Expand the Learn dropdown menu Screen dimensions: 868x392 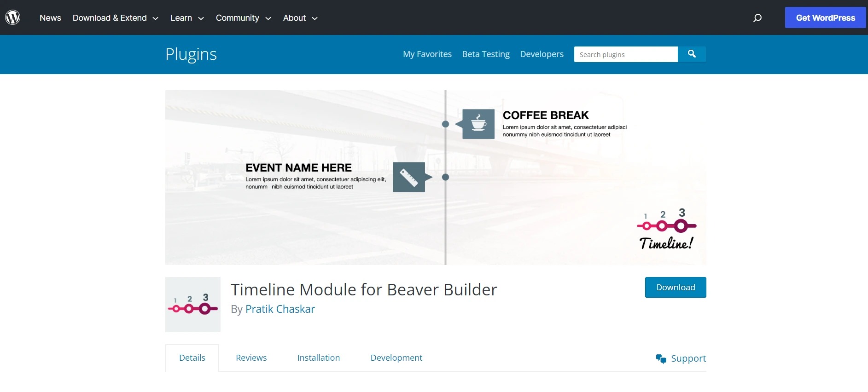pos(187,18)
